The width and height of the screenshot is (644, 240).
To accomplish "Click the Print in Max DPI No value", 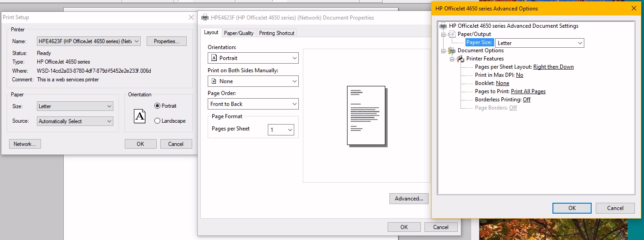I will point(519,75).
